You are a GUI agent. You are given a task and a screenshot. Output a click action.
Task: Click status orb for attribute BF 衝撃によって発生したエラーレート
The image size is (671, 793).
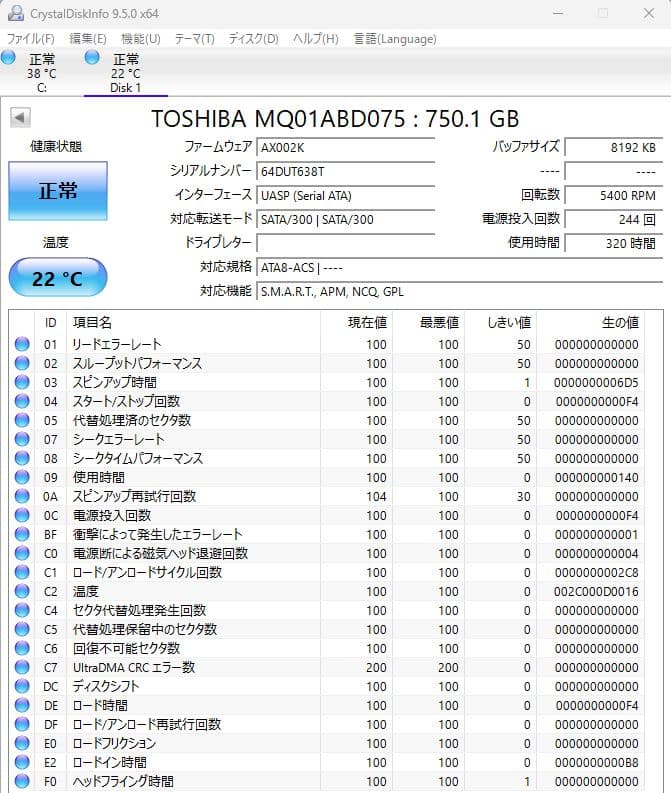[x=22, y=534]
